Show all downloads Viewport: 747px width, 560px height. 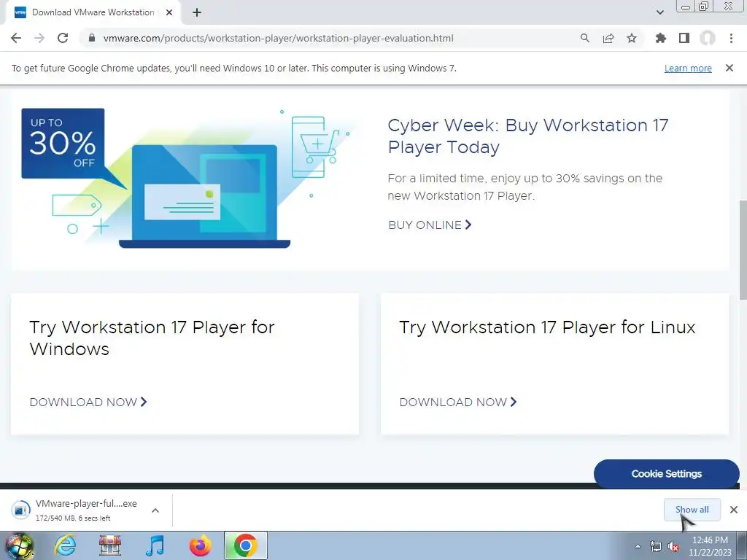click(692, 510)
